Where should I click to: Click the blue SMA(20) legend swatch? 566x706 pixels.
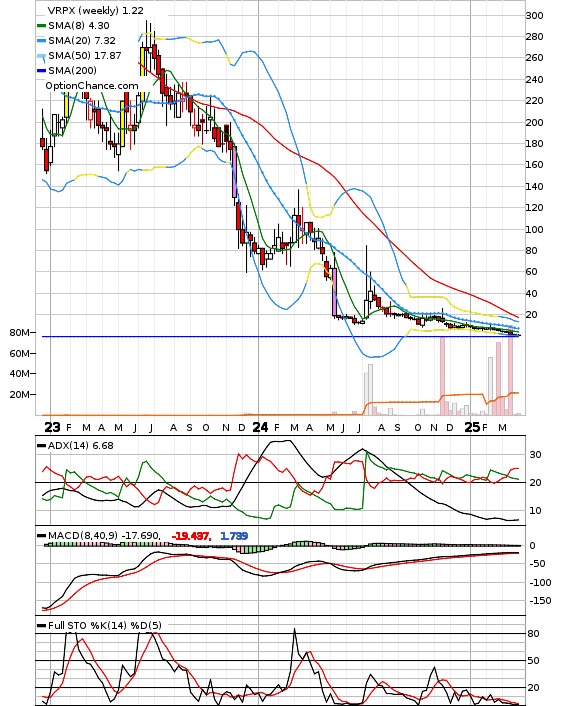[42, 41]
